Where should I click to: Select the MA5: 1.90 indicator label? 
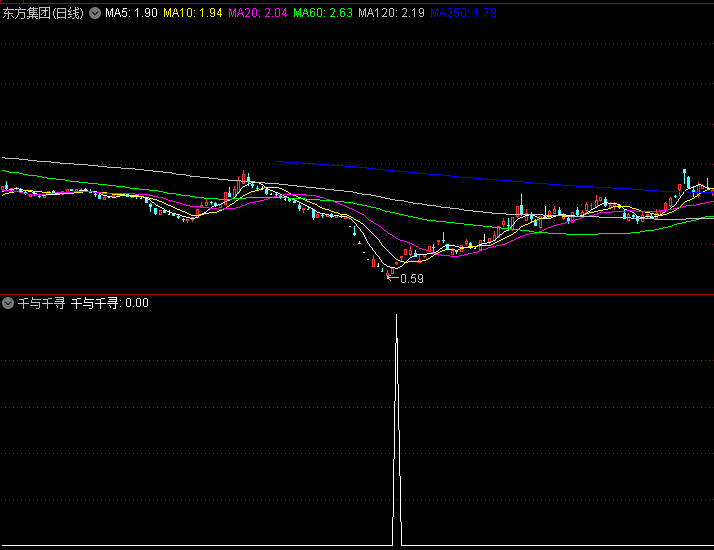[131, 13]
